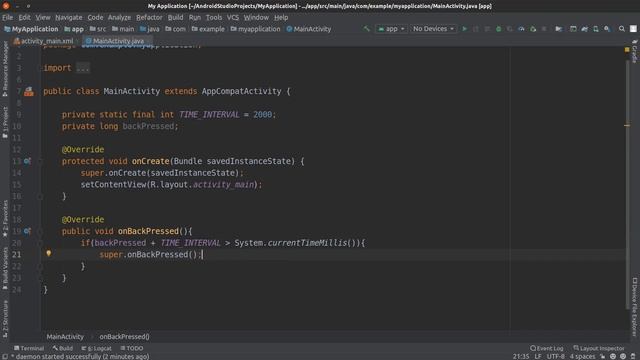Click the warning stripe marker on scrollbar
The image size is (640, 360).
(x=627, y=126)
